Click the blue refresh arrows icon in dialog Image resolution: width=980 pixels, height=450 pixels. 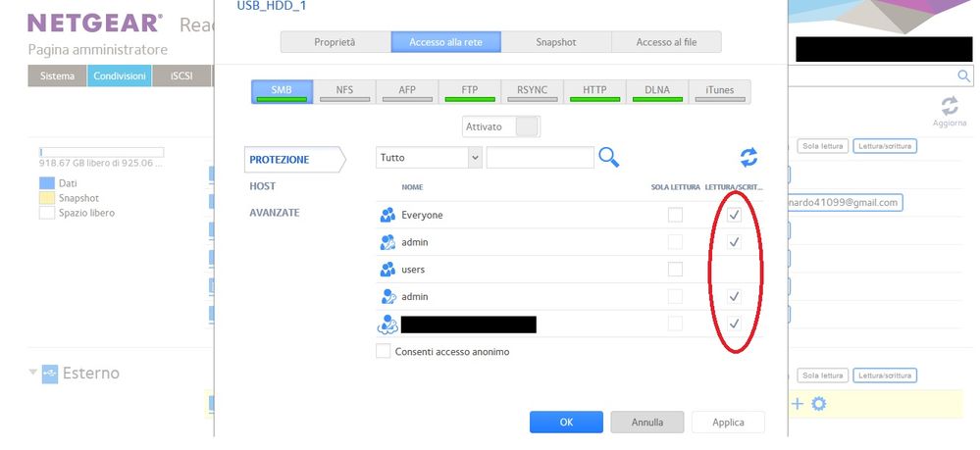(748, 158)
